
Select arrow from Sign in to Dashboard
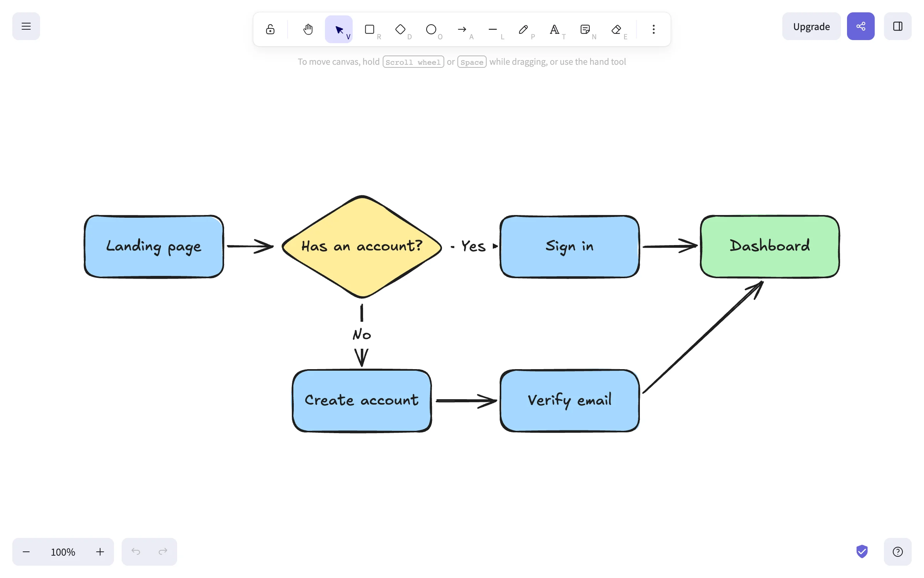pyautogui.click(x=670, y=246)
